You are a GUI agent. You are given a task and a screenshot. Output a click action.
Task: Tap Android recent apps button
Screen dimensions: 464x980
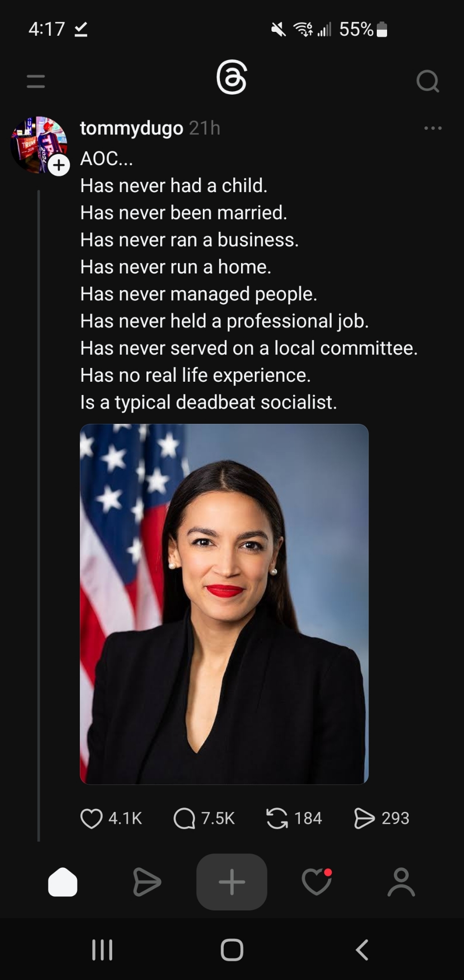pos(102,950)
